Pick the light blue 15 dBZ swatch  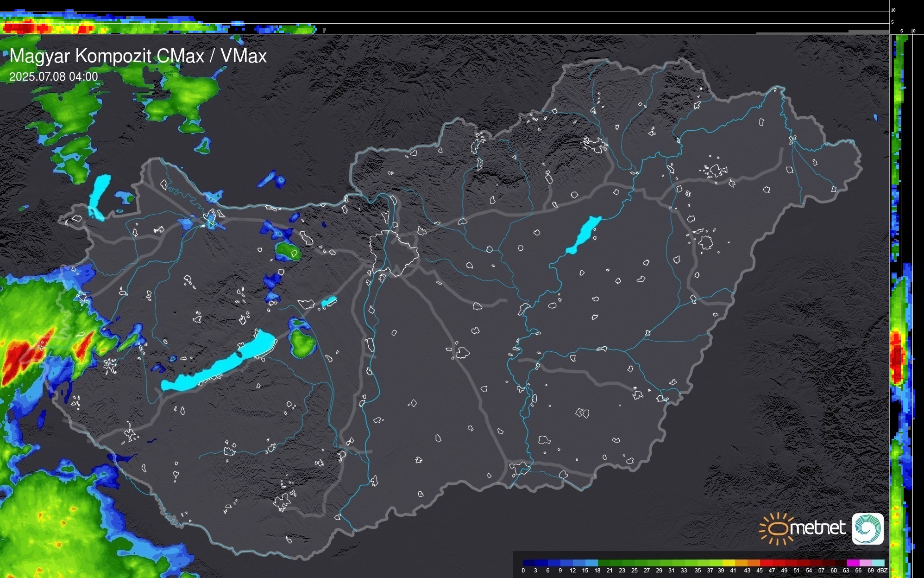coord(591,563)
